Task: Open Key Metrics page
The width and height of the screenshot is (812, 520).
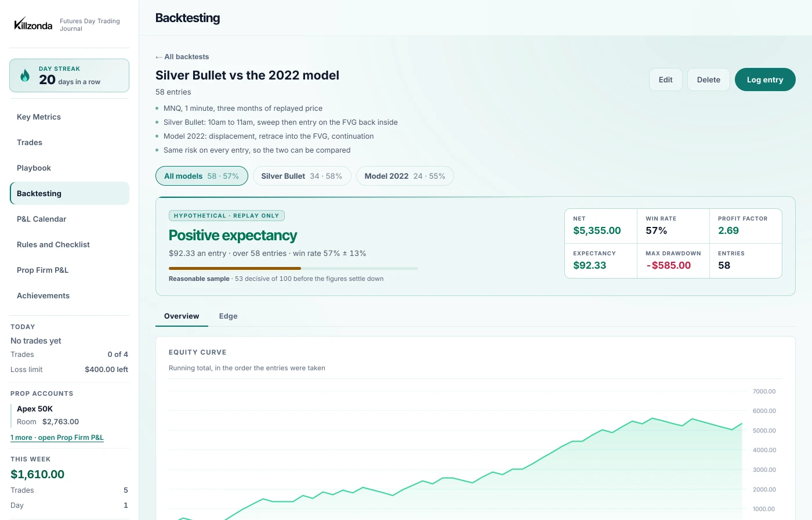Action: pyautogui.click(x=70, y=117)
